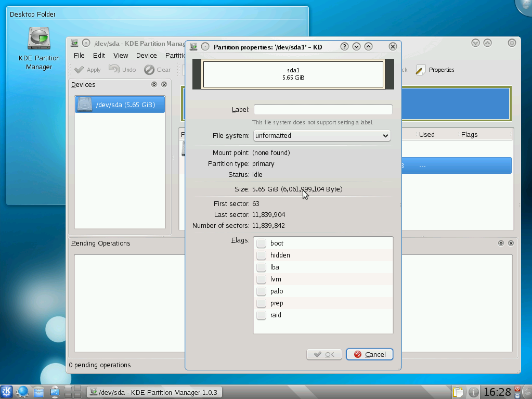This screenshot has width=532, height=399.
Task: Enable the lvm flag checkbox
Action: click(261, 279)
